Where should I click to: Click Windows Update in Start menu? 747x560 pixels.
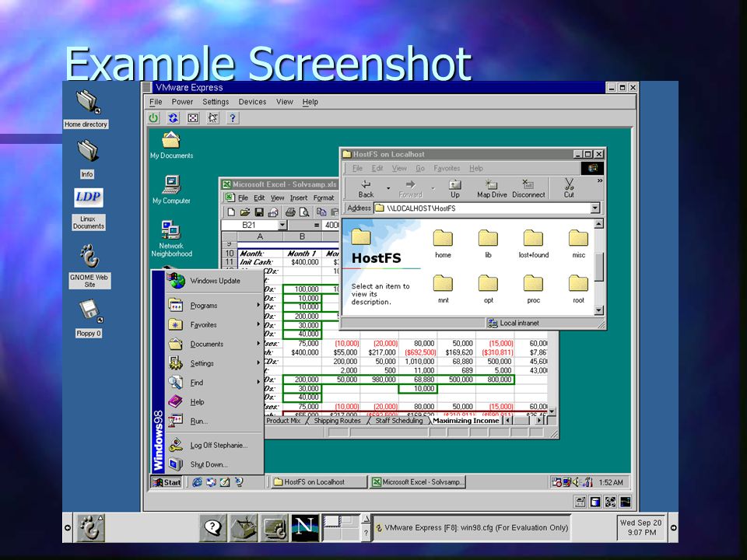coord(215,281)
